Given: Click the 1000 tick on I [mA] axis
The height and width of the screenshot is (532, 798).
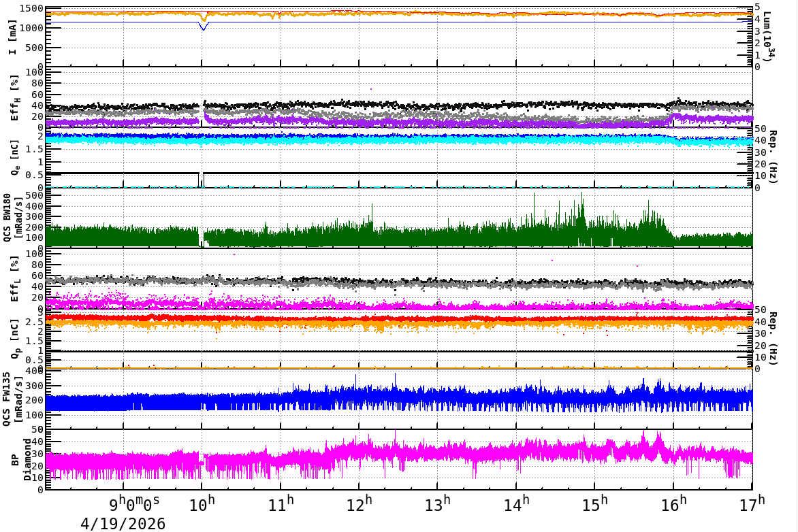Looking at the screenshot, I should pyautogui.click(x=33, y=28).
